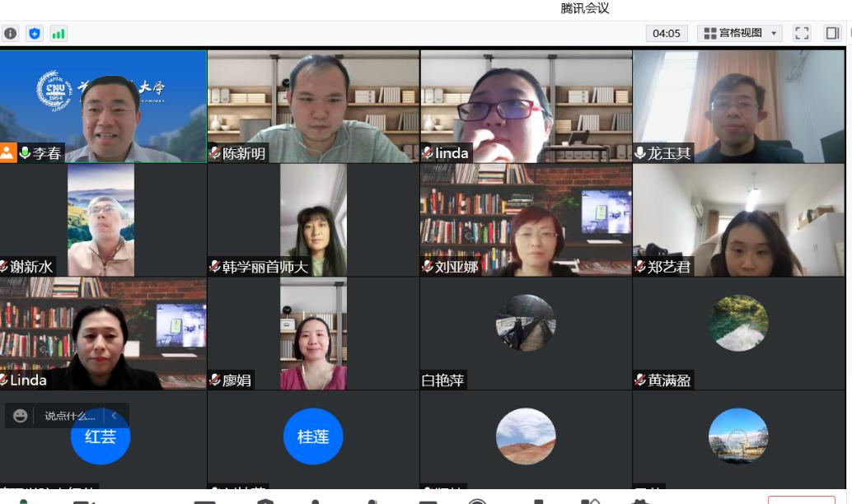This screenshot has height=504, width=852.
Task: Open the 宫格视图 layout dropdown
Action: 740,34
